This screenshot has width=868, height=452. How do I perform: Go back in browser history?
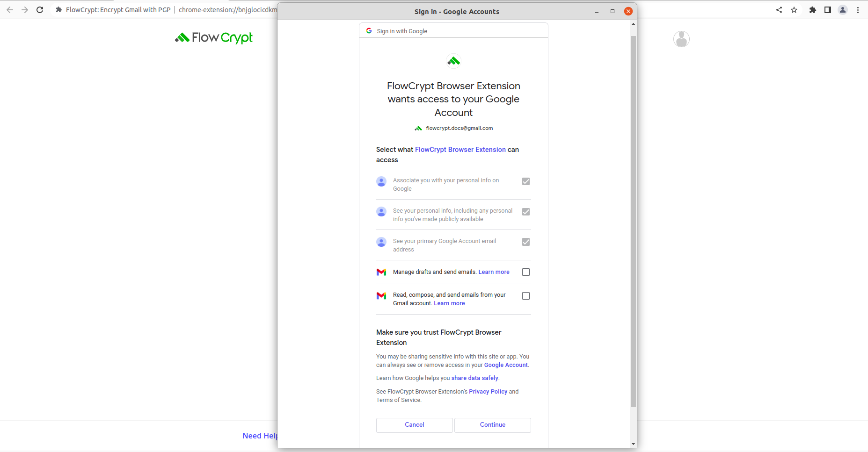pyautogui.click(x=10, y=10)
